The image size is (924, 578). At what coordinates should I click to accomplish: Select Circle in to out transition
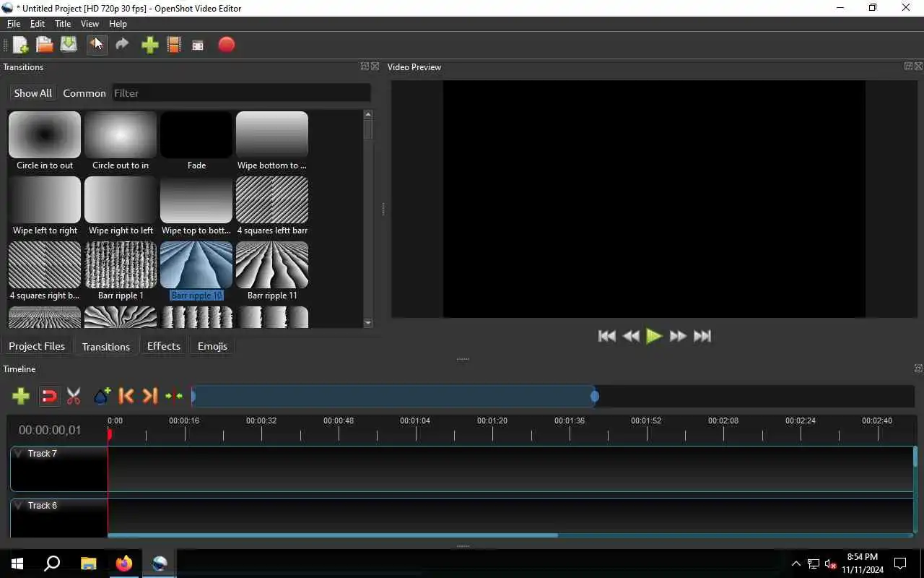(x=45, y=142)
